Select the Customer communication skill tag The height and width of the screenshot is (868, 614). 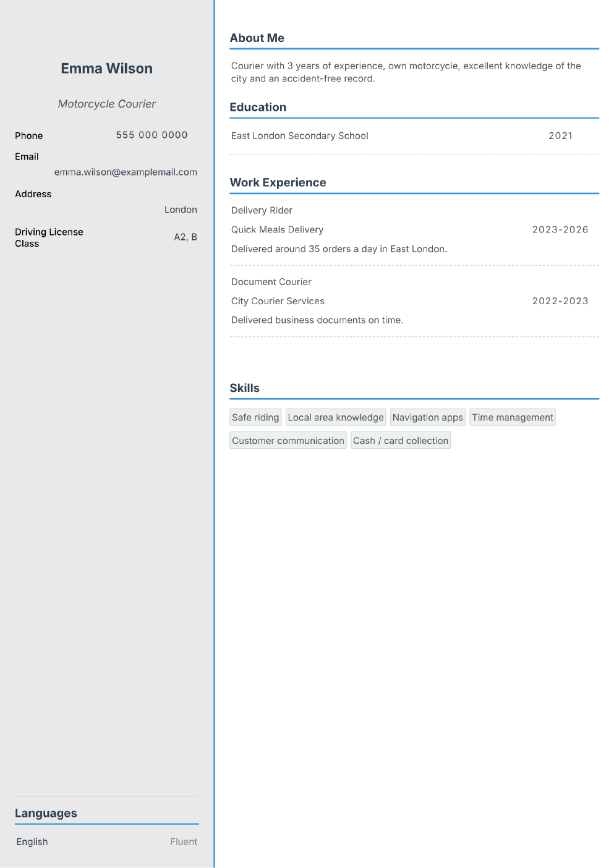tap(288, 440)
